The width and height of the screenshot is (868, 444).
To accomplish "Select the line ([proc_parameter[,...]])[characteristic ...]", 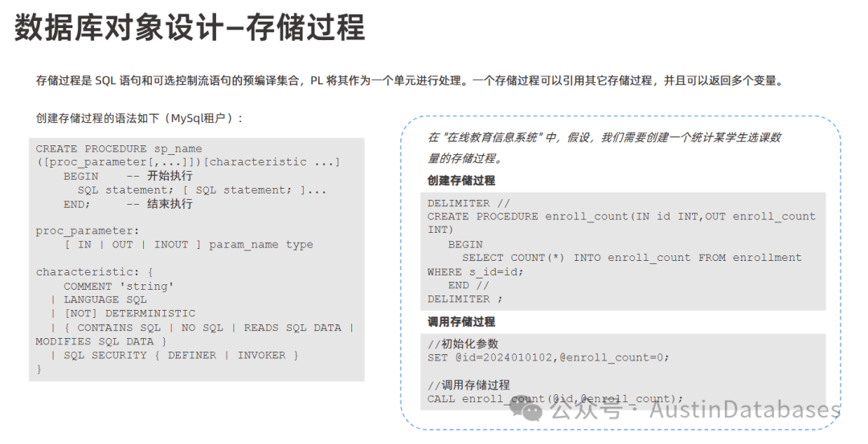I will pos(188,162).
